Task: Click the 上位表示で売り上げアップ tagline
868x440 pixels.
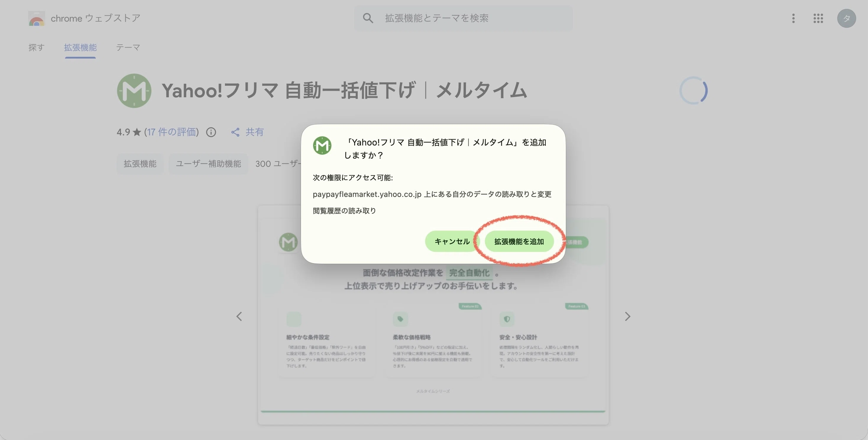Action: coord(431,286)
